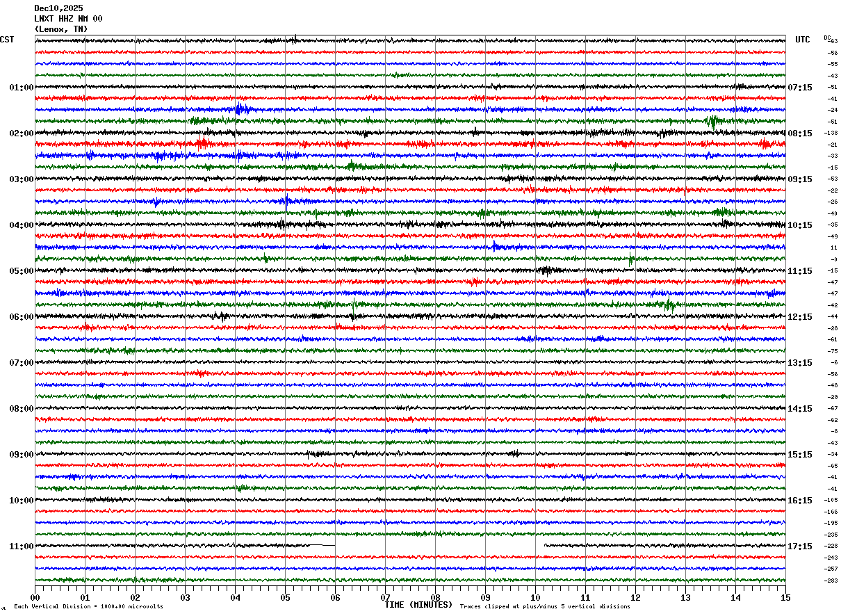Click the DC offset value -138
Image resolution: width=841 pixels, height=616 pixels.
click(x=831, y=133)
